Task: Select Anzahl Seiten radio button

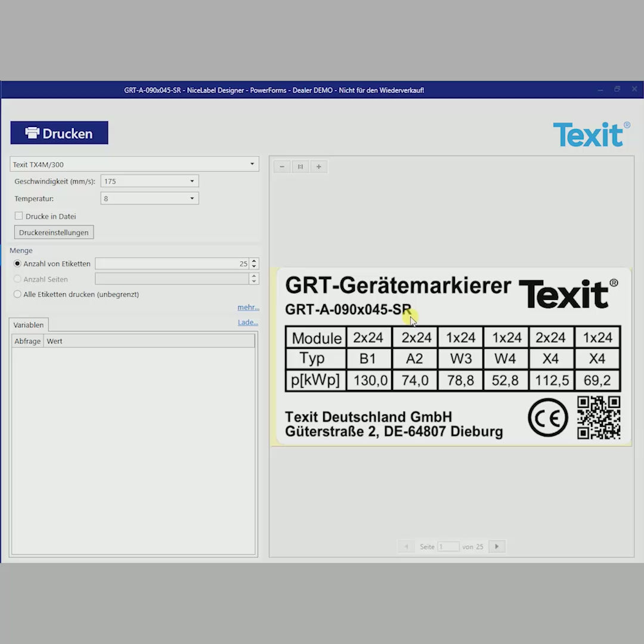Action: click(17, 279)
